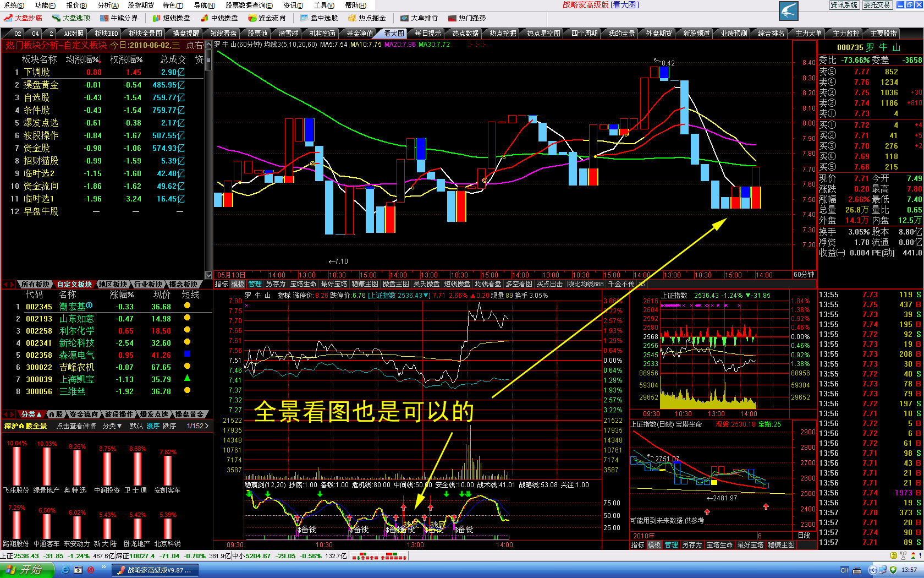Open the 分类▼ filter dropdown

(x=112, y=426)
